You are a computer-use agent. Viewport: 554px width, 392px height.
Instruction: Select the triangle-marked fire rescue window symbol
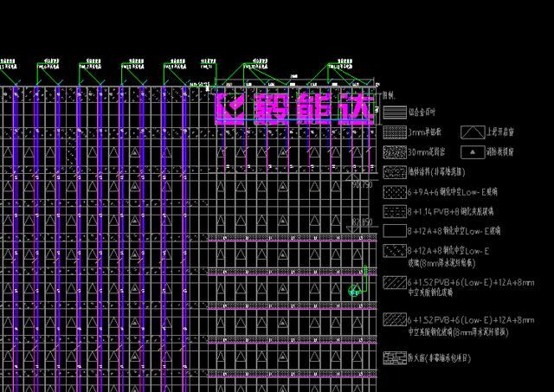pyautogui.click(x=473, y=152)
